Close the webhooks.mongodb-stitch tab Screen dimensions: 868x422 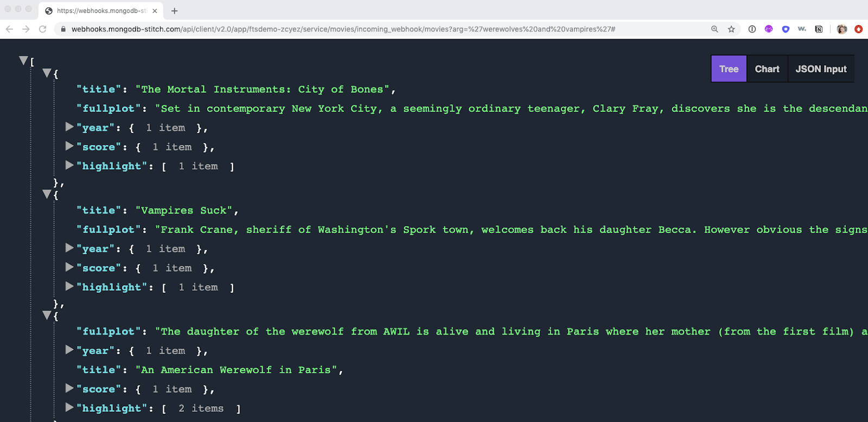155,11
